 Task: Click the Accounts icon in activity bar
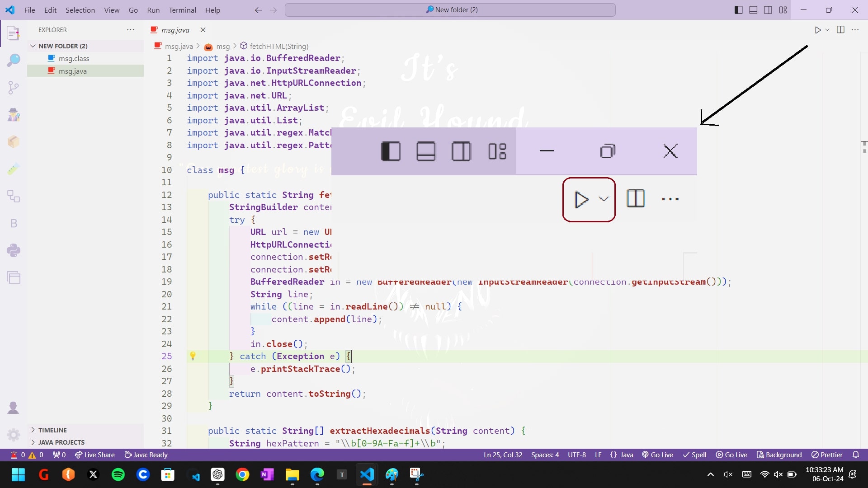[x=14, y=408]
